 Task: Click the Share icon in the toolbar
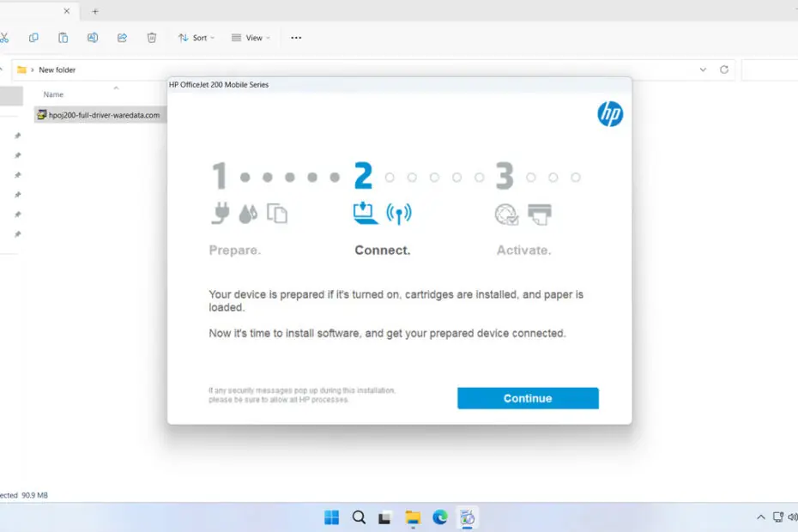(x=122, y=38)
